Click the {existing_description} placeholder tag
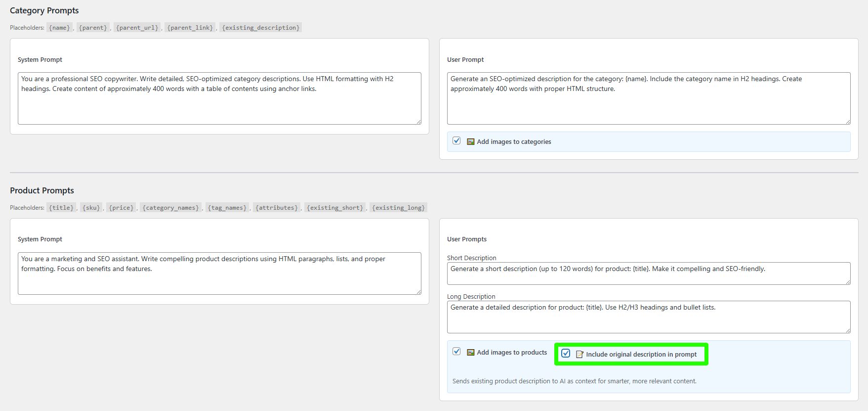 (261, 28)
